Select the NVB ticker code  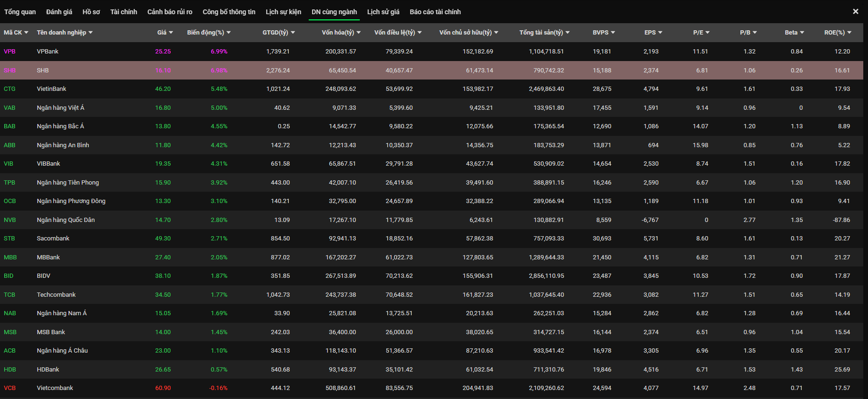(10, 220)
